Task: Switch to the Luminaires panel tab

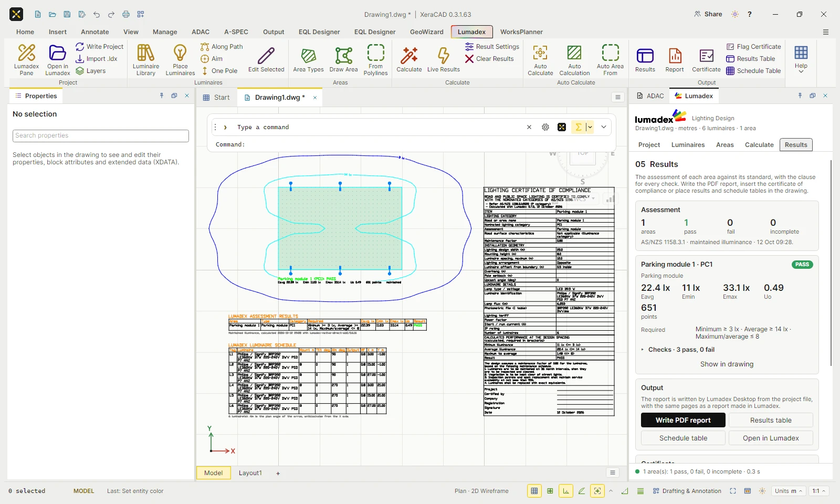Action: pyautogui.click(x=688, y=145)
